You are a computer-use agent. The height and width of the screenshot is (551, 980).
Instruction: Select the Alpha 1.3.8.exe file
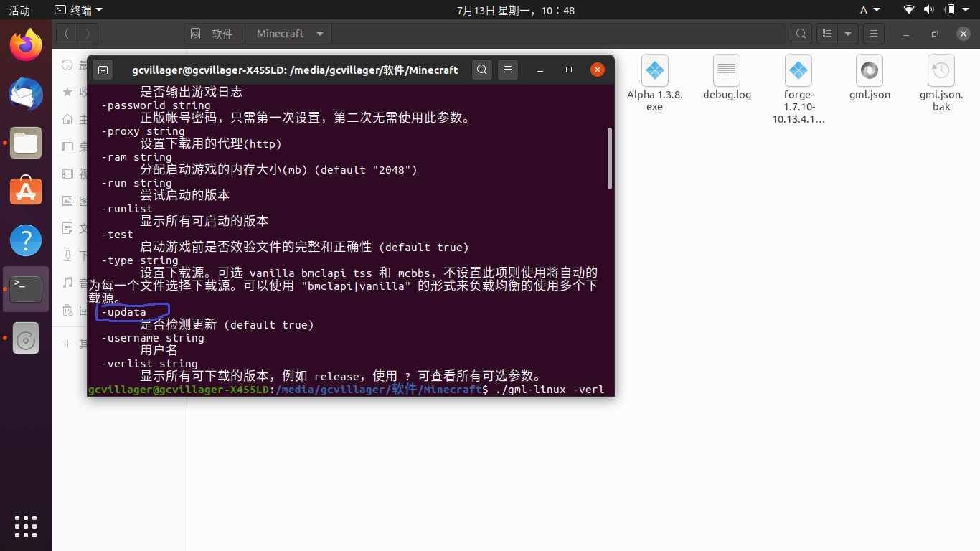654,83
